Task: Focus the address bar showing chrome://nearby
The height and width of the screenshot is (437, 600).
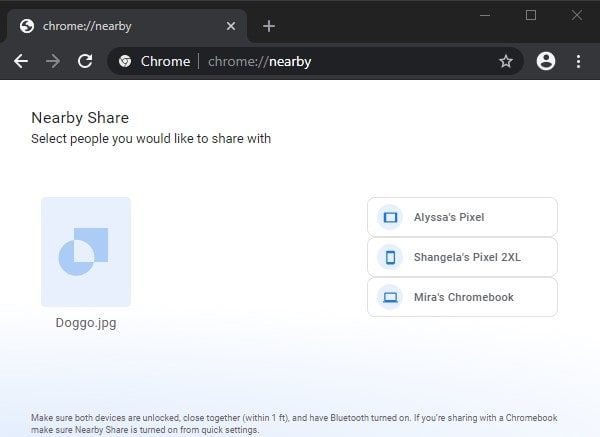Action: [x=350, y=61]
